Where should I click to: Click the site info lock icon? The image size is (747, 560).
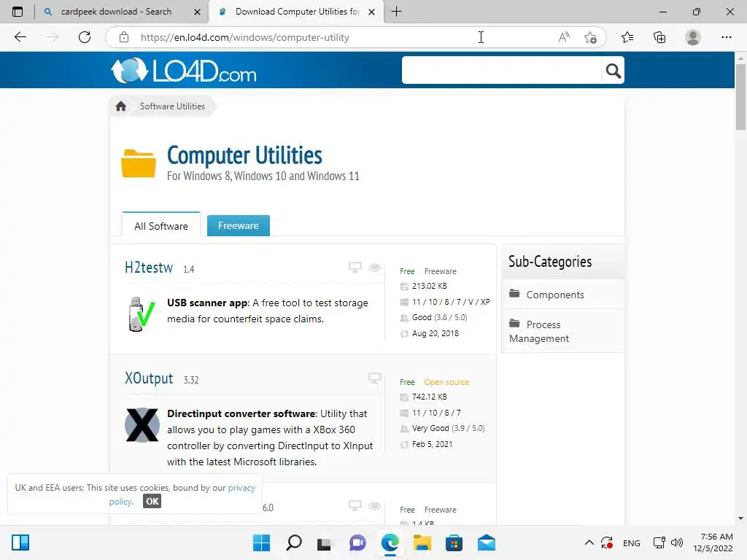(124, 37)
